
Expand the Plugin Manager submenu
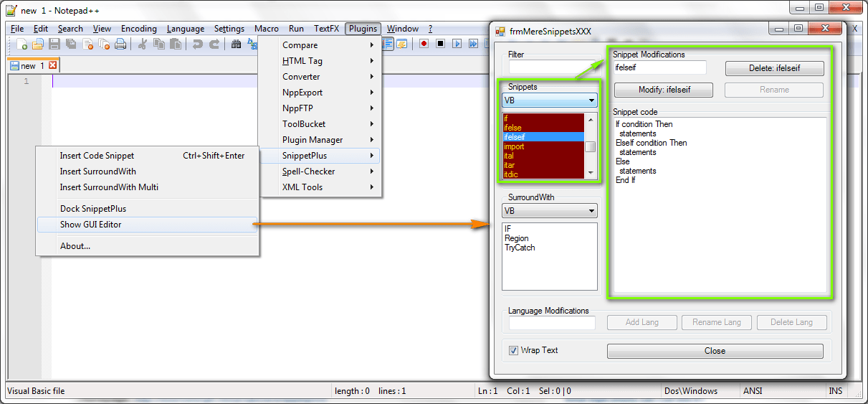click(320, 140)
